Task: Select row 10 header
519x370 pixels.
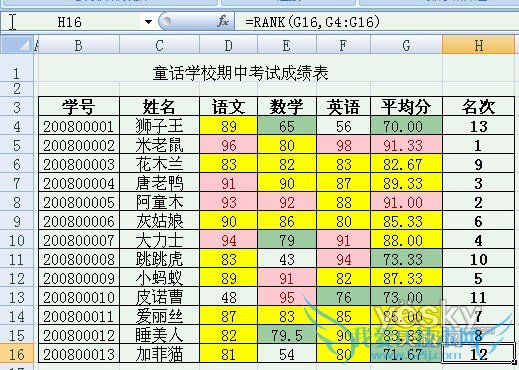Action: tap(17, 240)
